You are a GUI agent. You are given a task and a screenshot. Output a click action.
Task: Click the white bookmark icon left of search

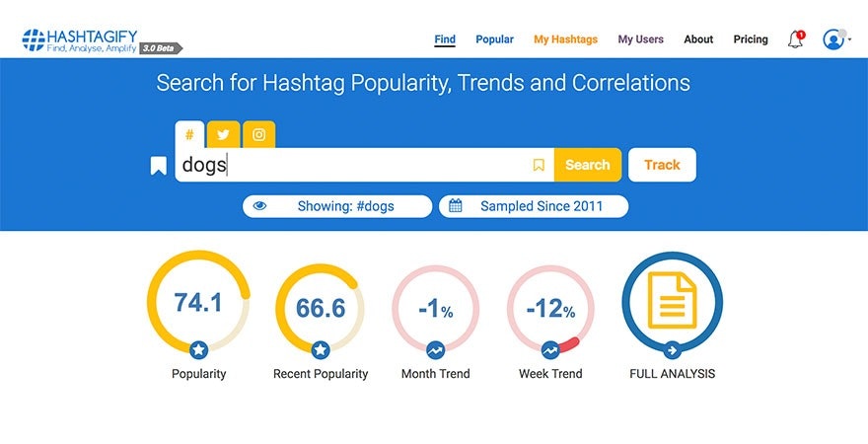tap(158, 166)
